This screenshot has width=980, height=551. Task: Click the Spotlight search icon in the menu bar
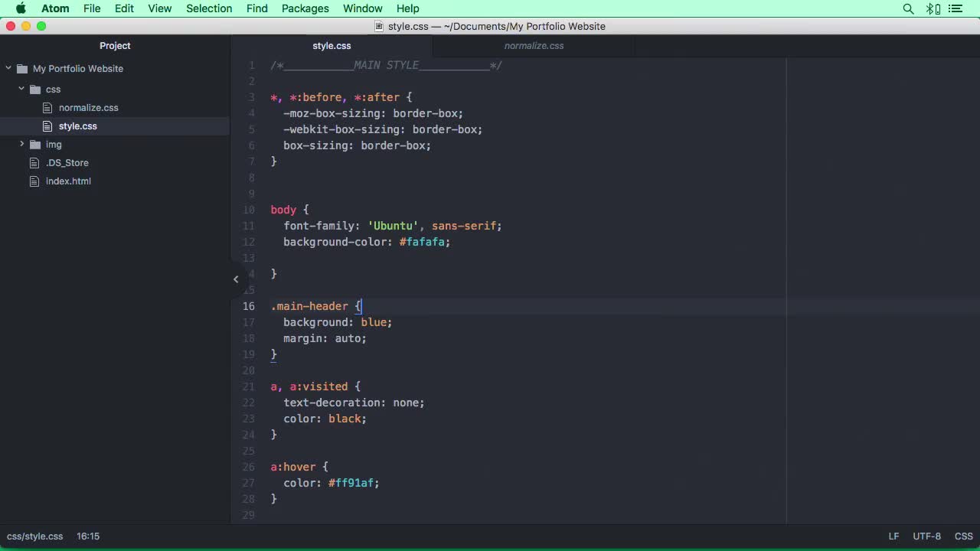pyautogui.click(x=908, y=8)
